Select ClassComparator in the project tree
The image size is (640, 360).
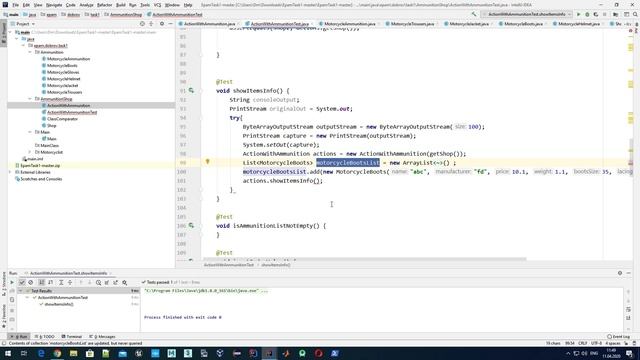(x=62, y=119)
